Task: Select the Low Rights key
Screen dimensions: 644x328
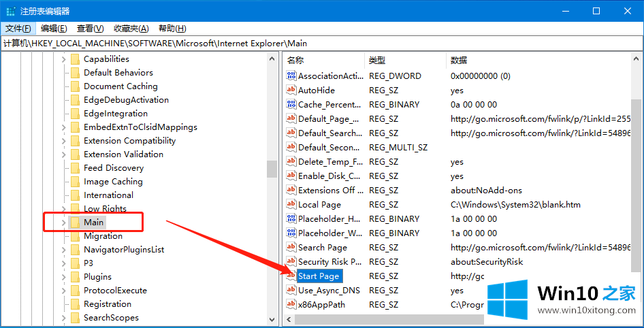Action: click(x=105, y=208)
